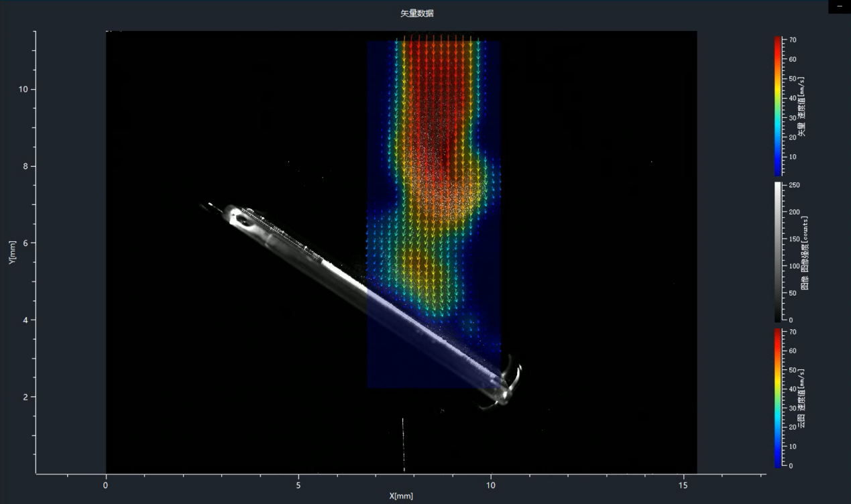Viewport: 851px width, 504px height.
Task: Click the grayscale image intensity colorbar
Action: point(777,251)
